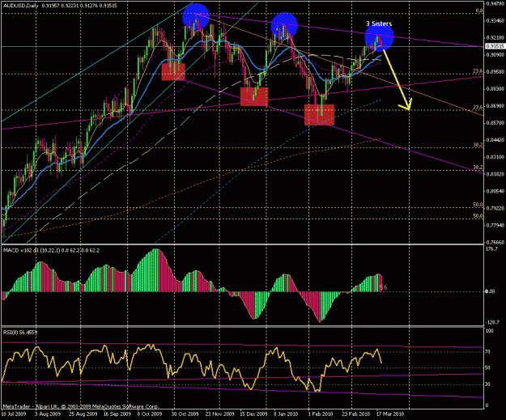Click the 17 Mar 2010 date label
This screenshot has width=506, height=420.
[x=390, y=414]
